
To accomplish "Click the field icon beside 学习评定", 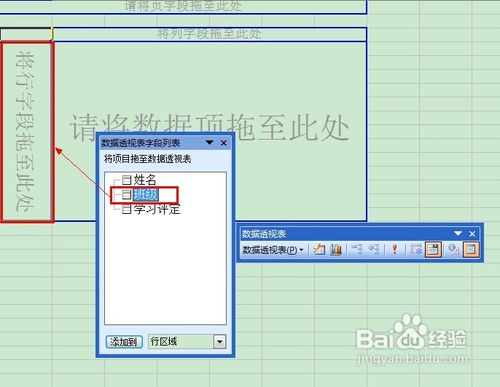I will [126, 209].
